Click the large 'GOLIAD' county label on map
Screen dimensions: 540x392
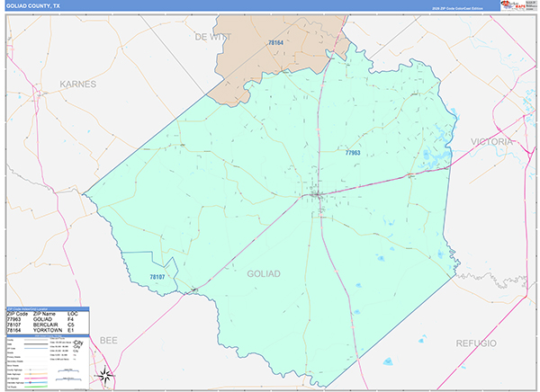[x=264, y=273]
